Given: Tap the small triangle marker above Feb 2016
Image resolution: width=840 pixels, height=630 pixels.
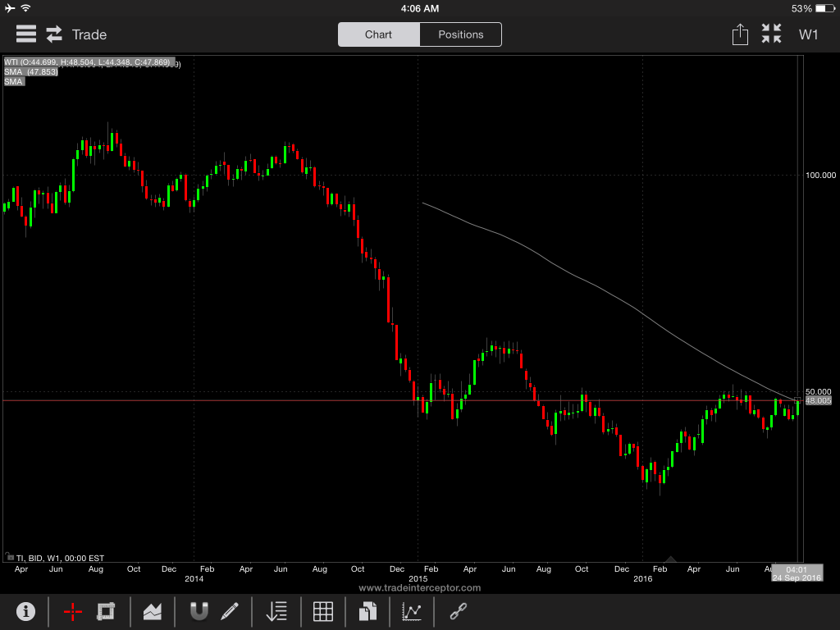Looking at the screenshot, I should [x=670, y=559].
